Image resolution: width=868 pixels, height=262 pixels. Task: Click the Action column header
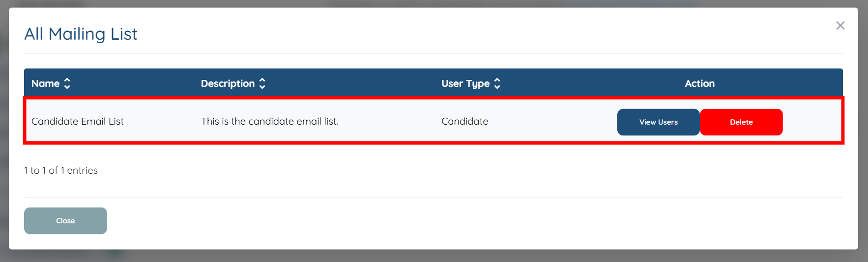pos(699,83)
